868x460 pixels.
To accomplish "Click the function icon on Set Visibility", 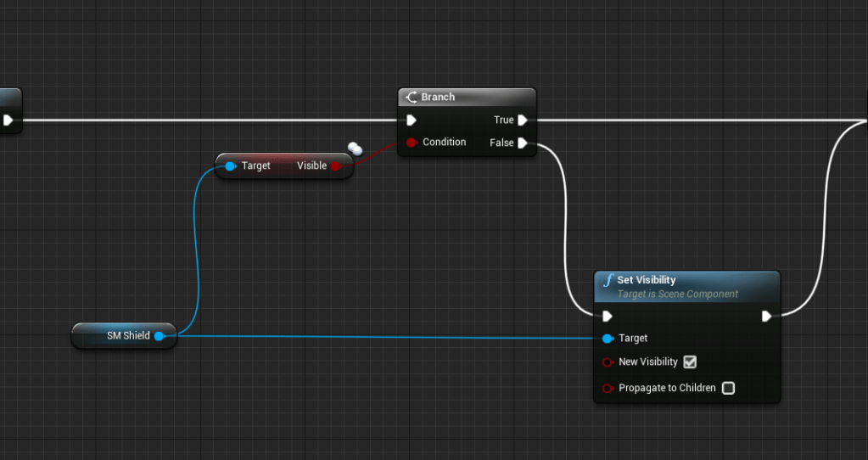I will (608, 281).
